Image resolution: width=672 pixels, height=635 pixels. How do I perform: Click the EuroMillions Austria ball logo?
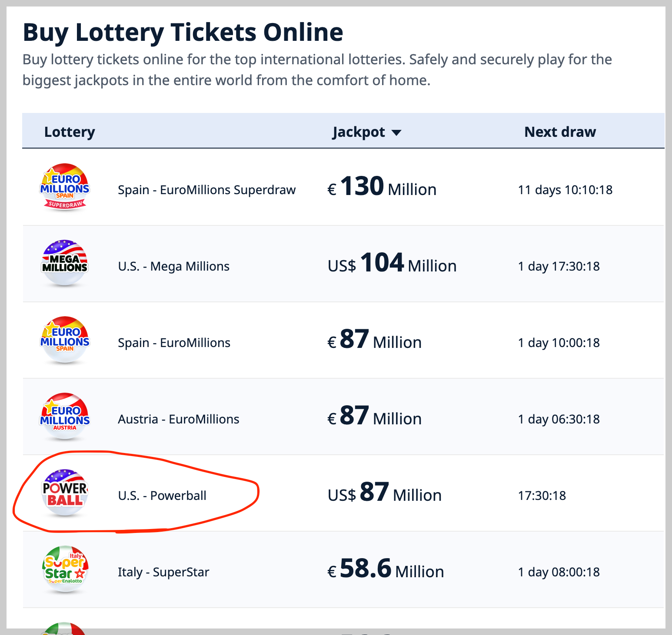click(x=65, y=417)
